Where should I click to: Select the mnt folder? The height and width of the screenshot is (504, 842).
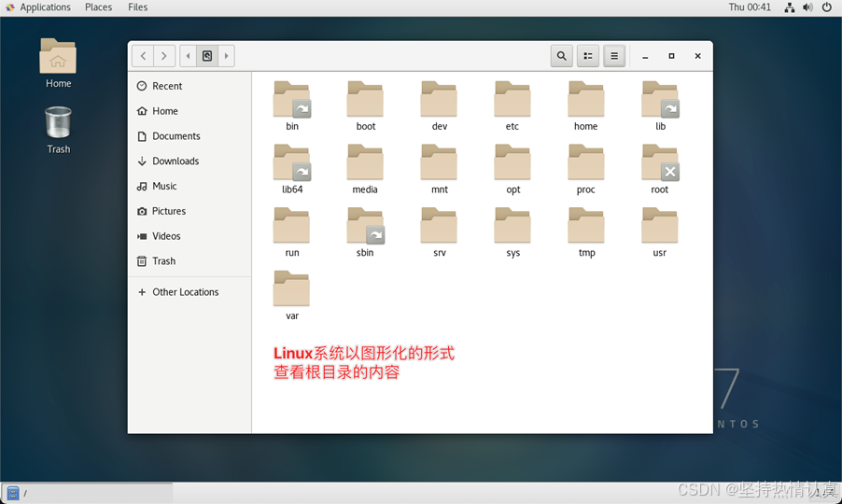point(439,169)
